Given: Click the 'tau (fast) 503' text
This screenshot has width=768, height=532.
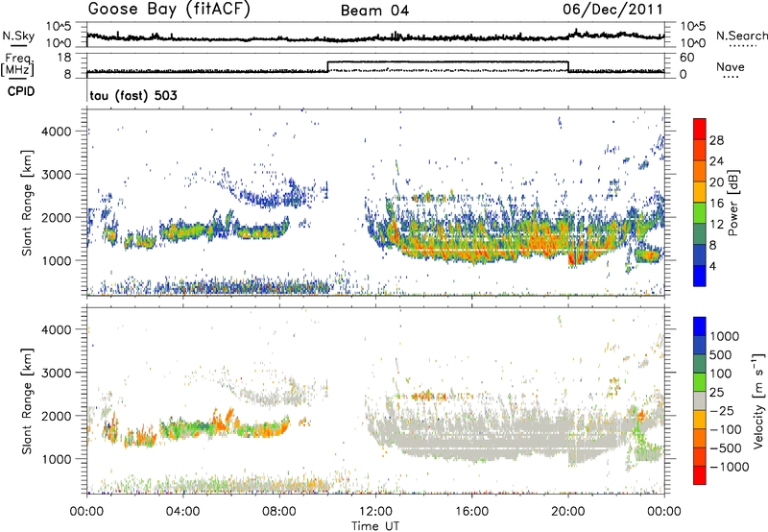Looking at the screenshot, I should click(x=133, y=95).
